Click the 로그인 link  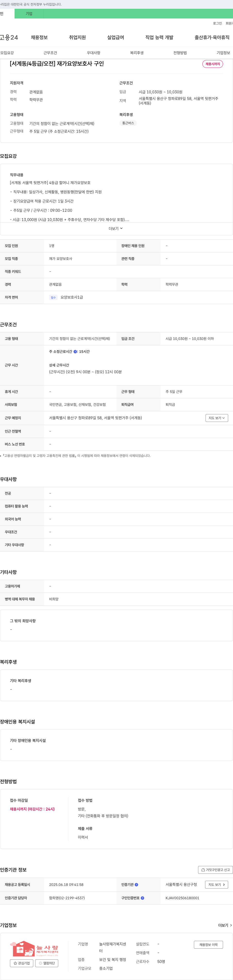(217, 23)
